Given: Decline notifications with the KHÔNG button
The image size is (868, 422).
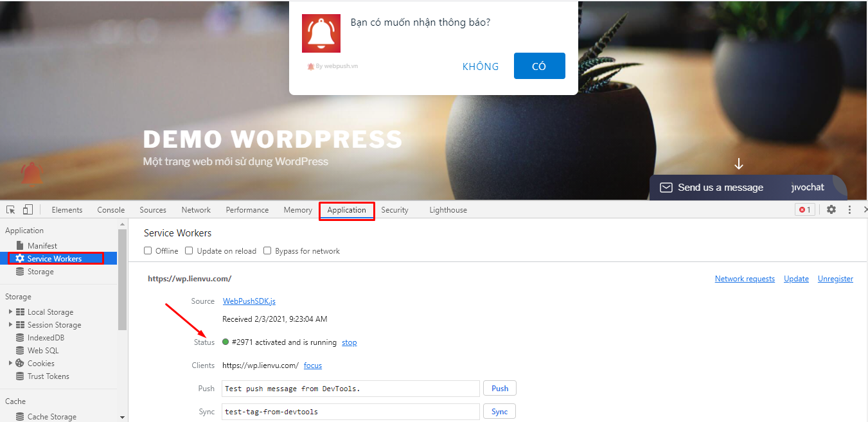Looking at the screenshot, I should point(481,66).
